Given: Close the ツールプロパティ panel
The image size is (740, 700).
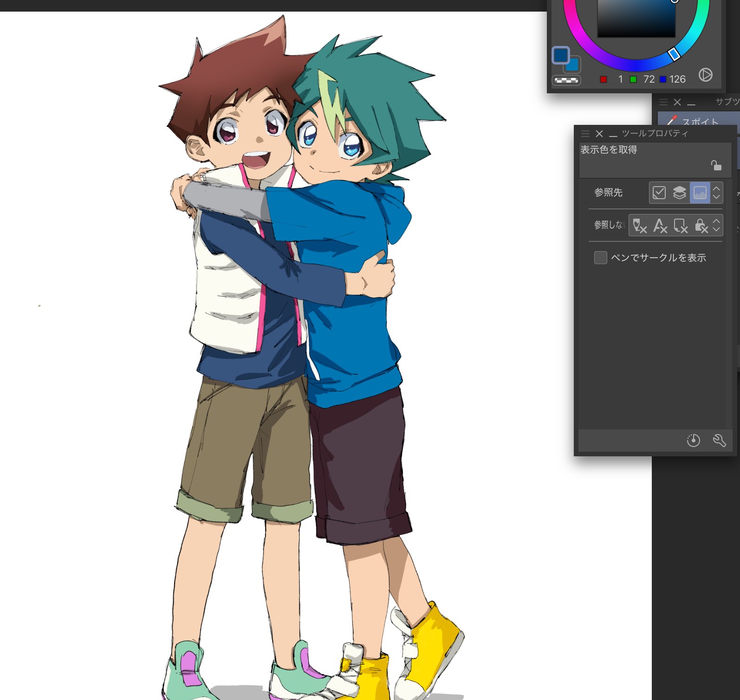Looking at the screenshot, I should [599, 134].
